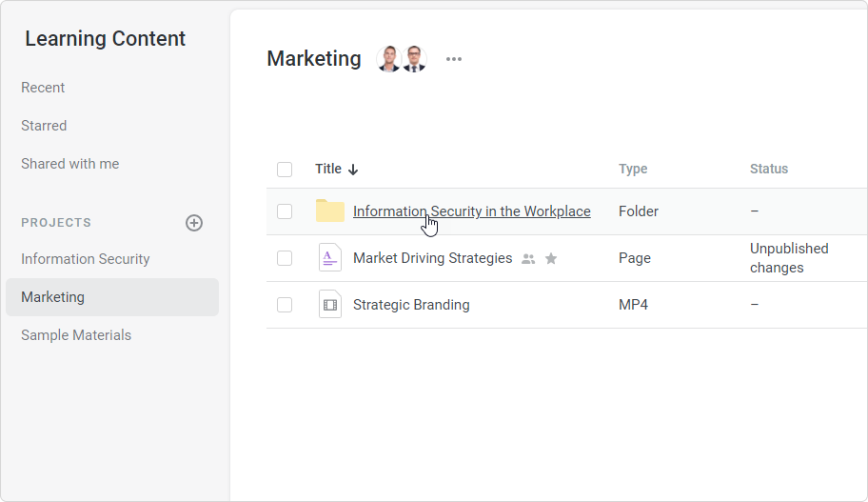Viewport: 868px width, 502px height.
Task: Check the select-all checkbox in the header
Action: pyautogui.click(x=285, y=169)
